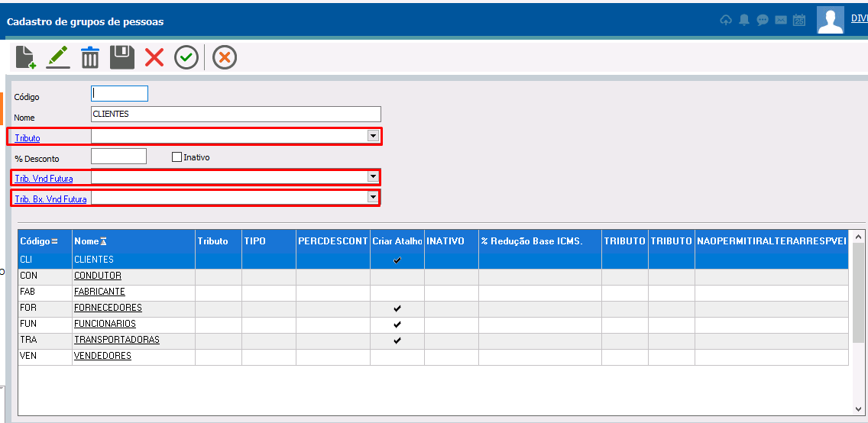Click the Nome field containing CLIENTES
Image resolution: width=868 pixels, height=423 pixels.
click(x=236, y=114)
